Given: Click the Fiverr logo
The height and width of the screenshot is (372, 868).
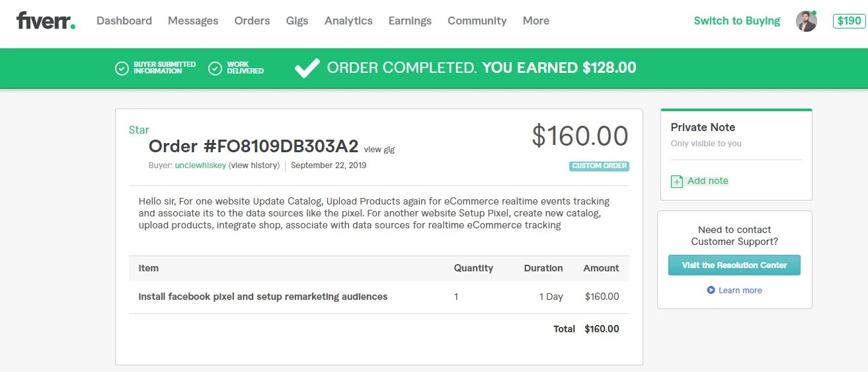Looking at the screenshot, I should pyautogui.click(x=46, y=21).
